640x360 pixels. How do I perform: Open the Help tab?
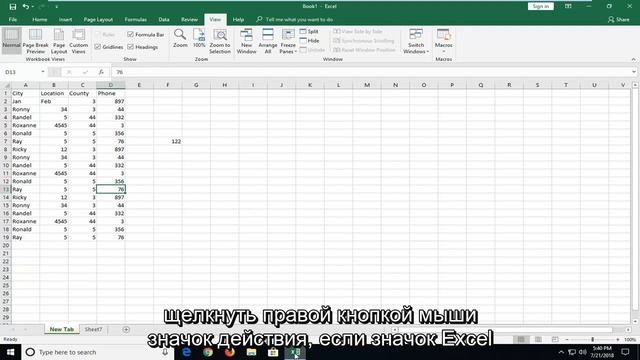click(x=238, y=19)
